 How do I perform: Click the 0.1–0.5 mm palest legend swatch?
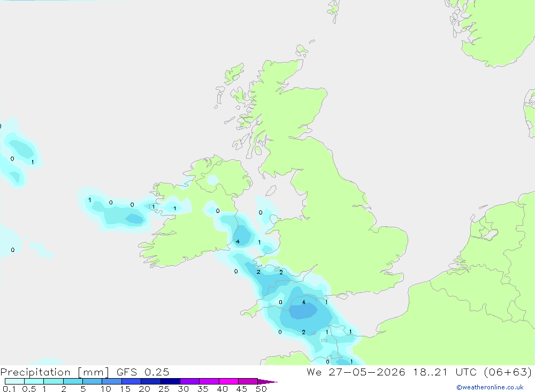click(14, 381)
